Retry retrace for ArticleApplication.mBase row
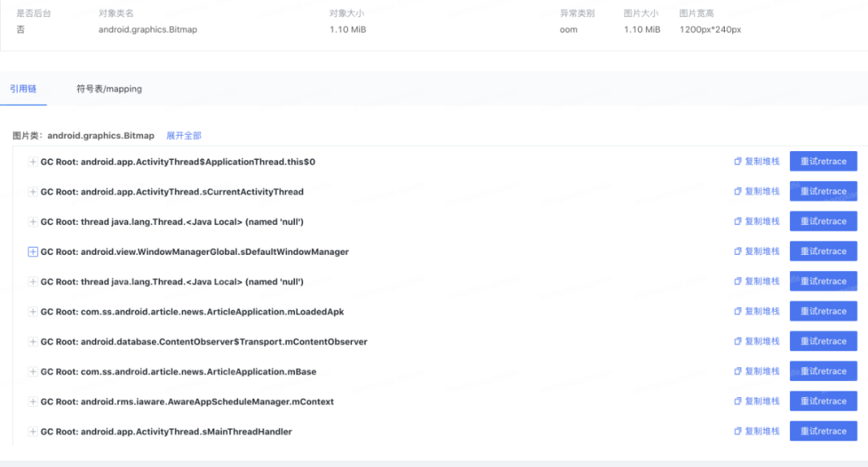Screen dimensions: 868x467 823,371
